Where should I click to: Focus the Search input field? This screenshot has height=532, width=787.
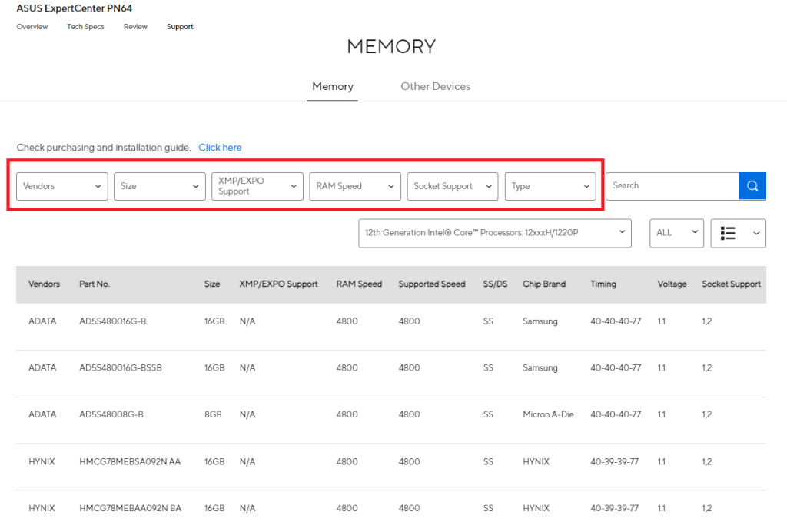click(x=672, y=186)
